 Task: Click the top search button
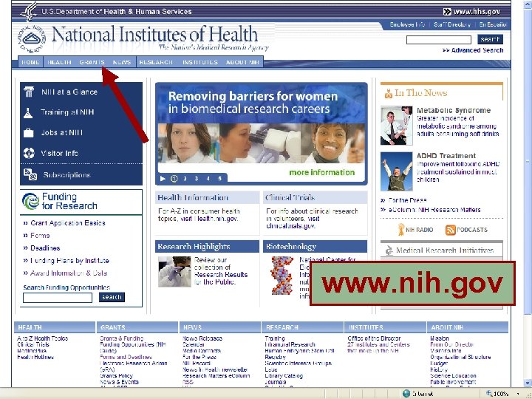pyautogui.click(x=490, y=39)
